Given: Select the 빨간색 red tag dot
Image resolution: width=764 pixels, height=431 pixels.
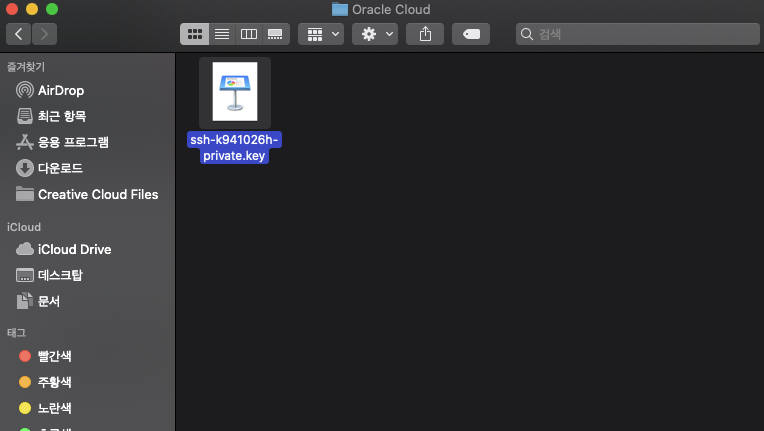Looking at the screenshot, I should (25, 356).
